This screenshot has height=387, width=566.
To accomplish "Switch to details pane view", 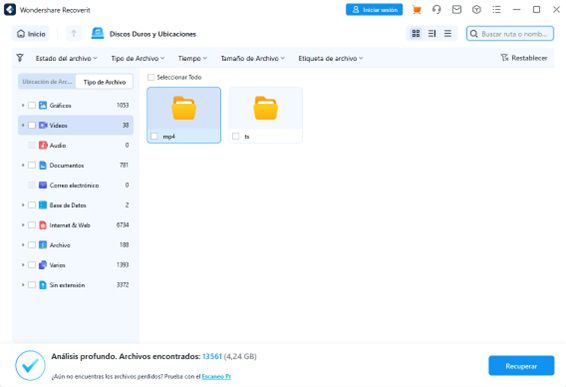I will coord(432,34).
